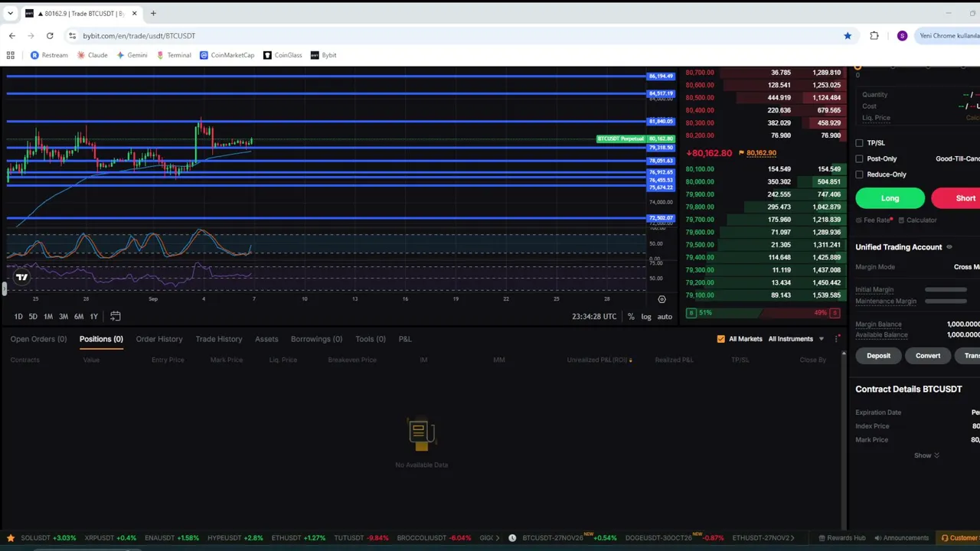Open the Fee Rate link

click(x=875, y=220)
